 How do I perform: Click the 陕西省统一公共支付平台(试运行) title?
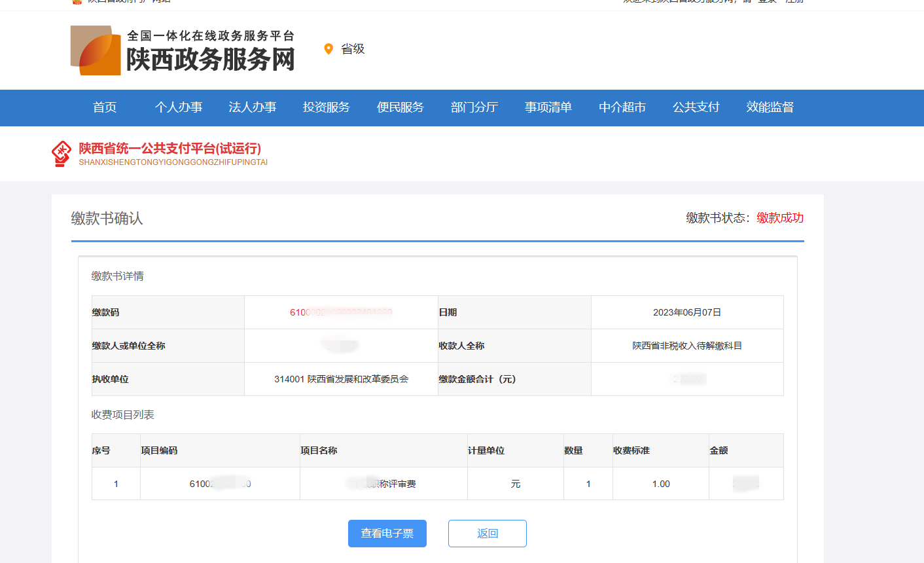170,149
